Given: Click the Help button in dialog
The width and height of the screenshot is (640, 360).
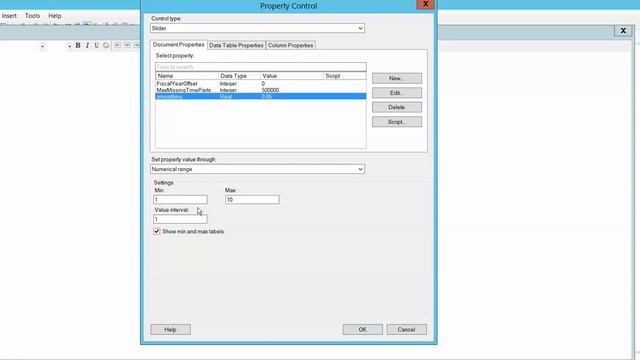Looking at the screenshot, I should coord(170,329).
